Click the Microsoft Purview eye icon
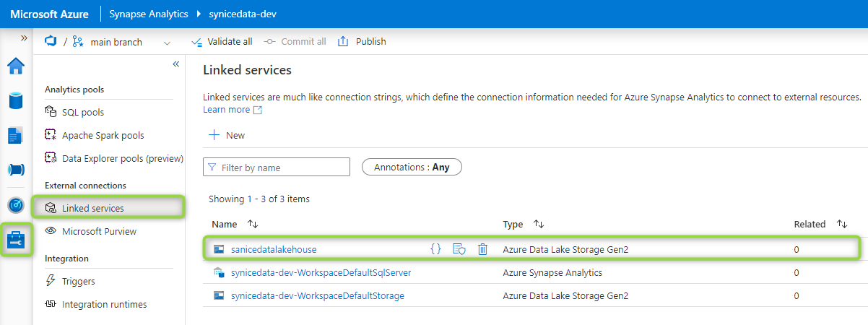Image resolution: width=868 pixels, height=325 pixels. pos(51,231)
